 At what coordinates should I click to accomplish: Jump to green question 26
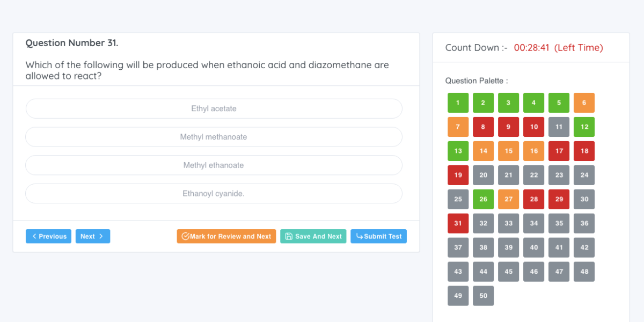pos(483,199)
